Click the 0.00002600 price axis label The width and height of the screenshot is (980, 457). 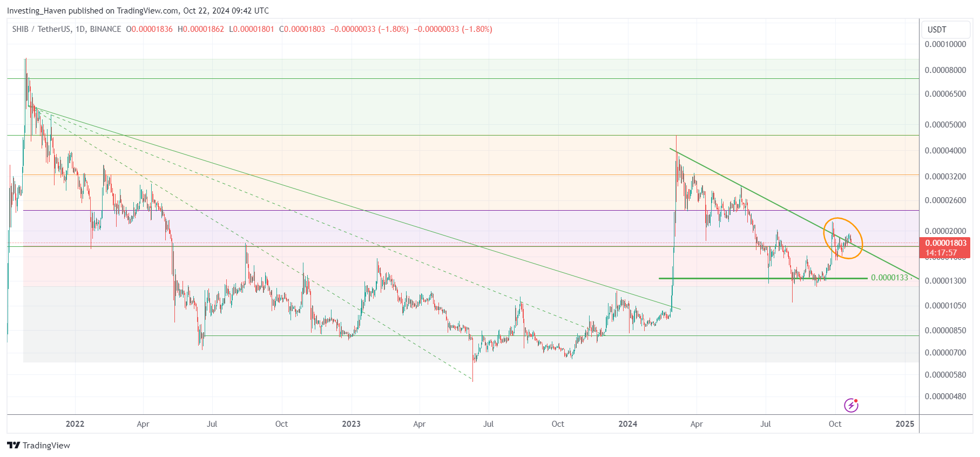coord(945,200)
